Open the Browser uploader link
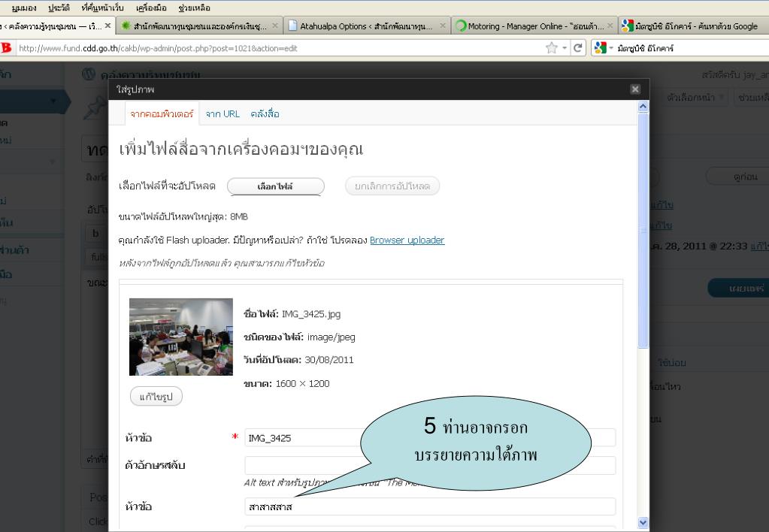Viewport: 769px width, 532px height. (x=407, y=240)
